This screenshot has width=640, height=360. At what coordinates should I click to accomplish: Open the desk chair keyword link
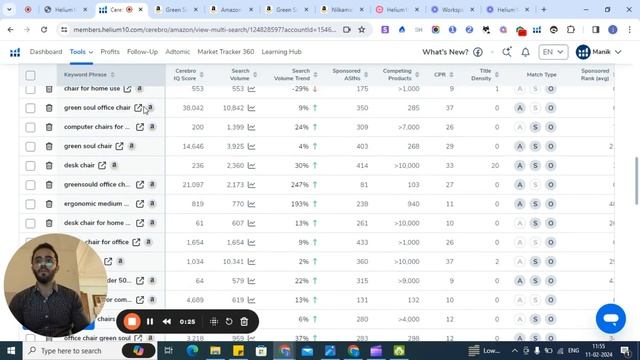pyautogui.click(x=79, y=165)
